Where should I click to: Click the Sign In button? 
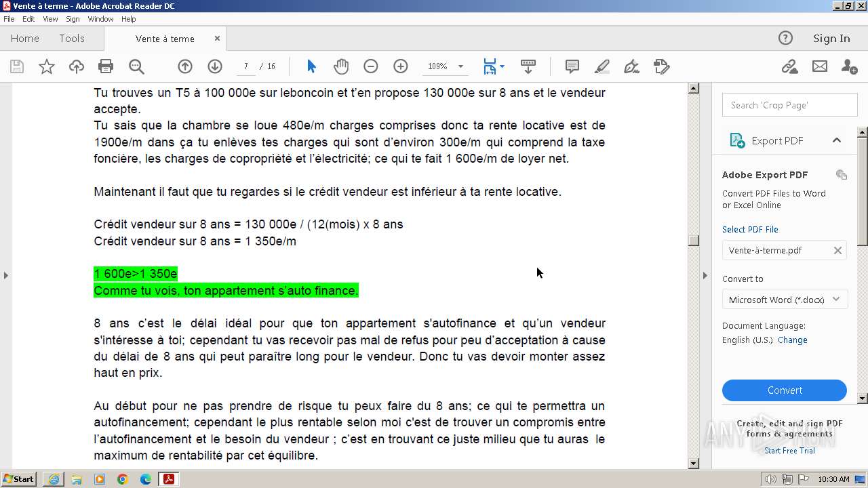tap(831, 39)
